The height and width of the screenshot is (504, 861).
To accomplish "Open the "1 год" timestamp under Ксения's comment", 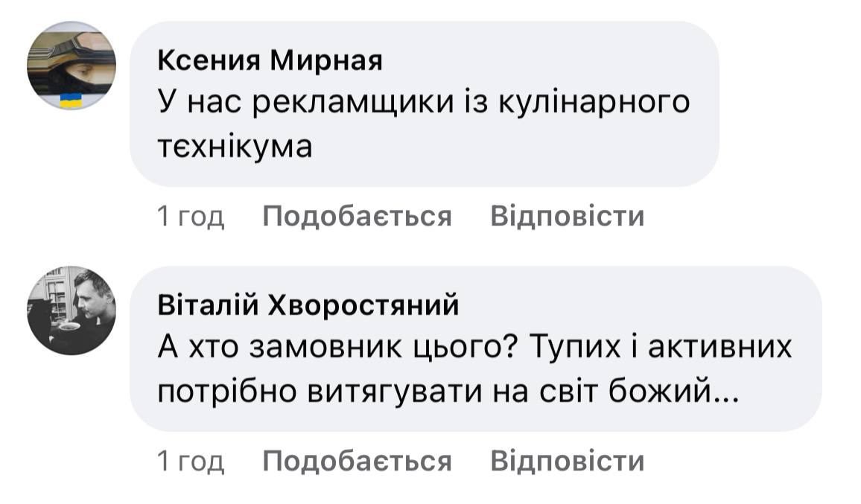I will coord(191,216).
